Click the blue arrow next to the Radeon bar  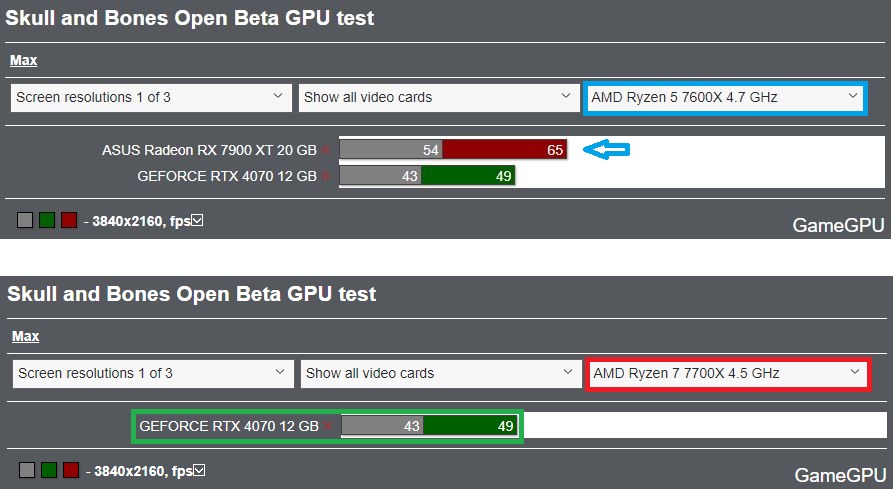coord(607,150)
